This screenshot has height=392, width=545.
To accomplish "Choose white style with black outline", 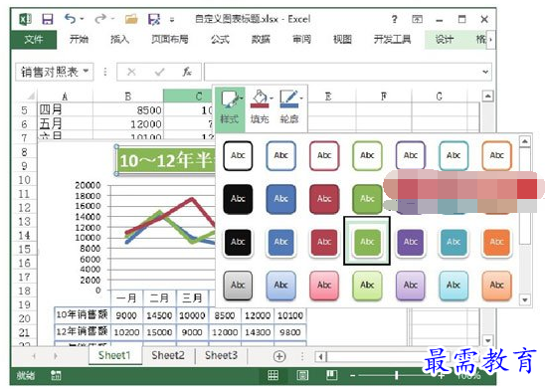I will click(238, 155).
